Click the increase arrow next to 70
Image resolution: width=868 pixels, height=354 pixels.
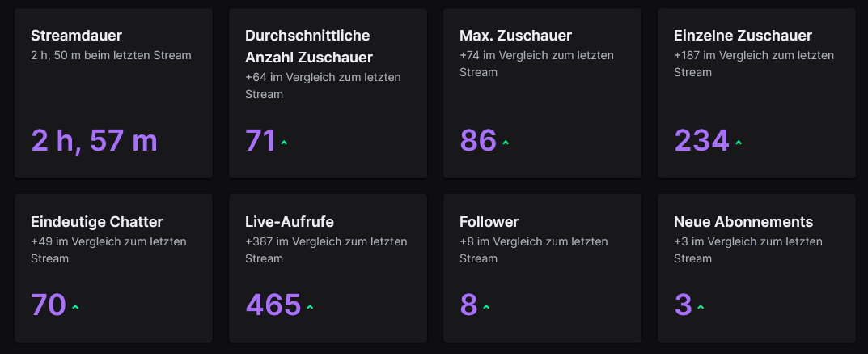pos(75,308)
